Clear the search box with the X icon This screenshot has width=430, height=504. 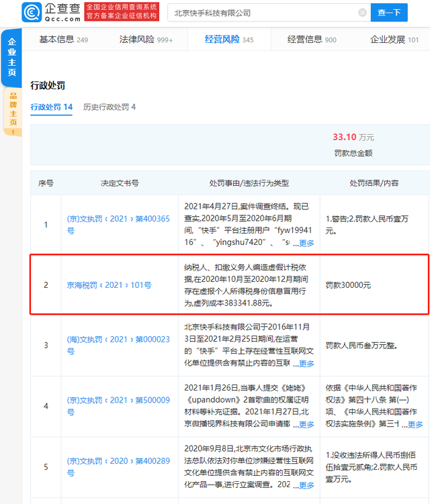362,13
